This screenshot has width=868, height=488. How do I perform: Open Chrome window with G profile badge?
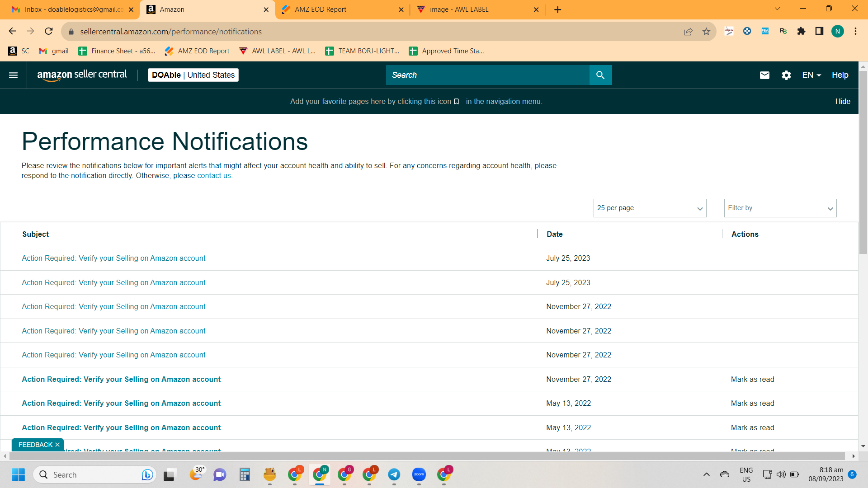pos(344,474)
